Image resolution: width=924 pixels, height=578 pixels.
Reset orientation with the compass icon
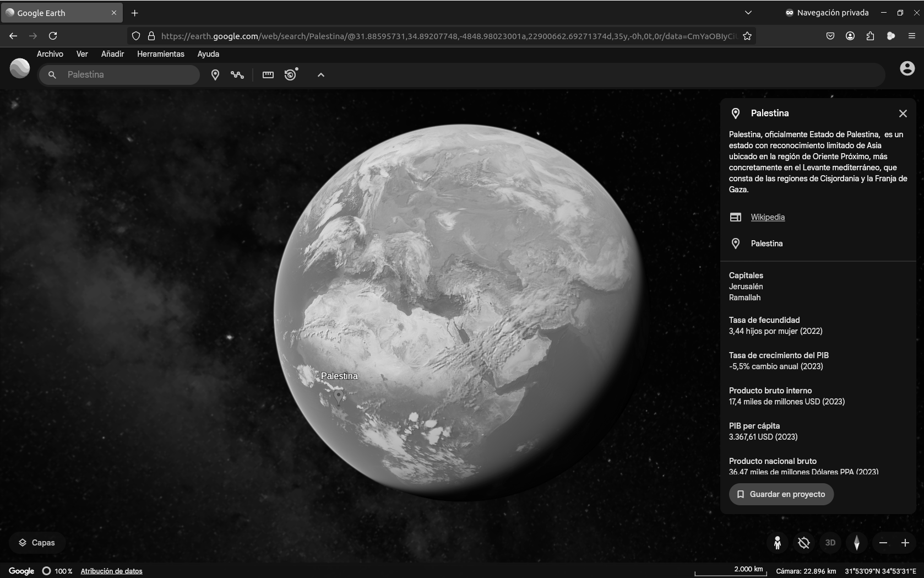[x=857, y=543]
